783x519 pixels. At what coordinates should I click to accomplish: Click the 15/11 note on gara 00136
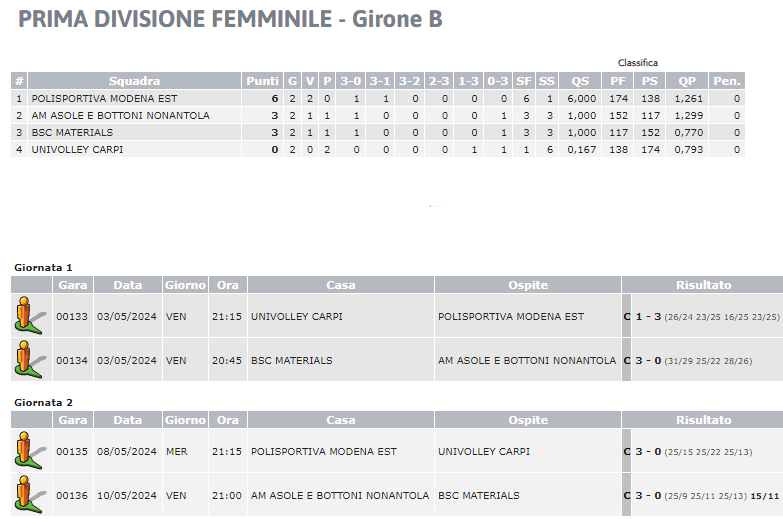point(765,496)
